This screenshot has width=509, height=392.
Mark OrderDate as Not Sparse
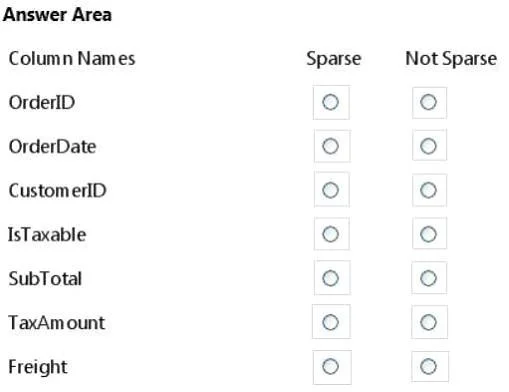[428, 146]
